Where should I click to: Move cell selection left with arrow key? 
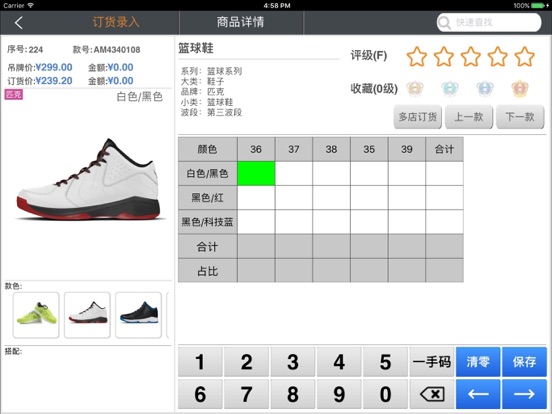(x=478, y=394)
